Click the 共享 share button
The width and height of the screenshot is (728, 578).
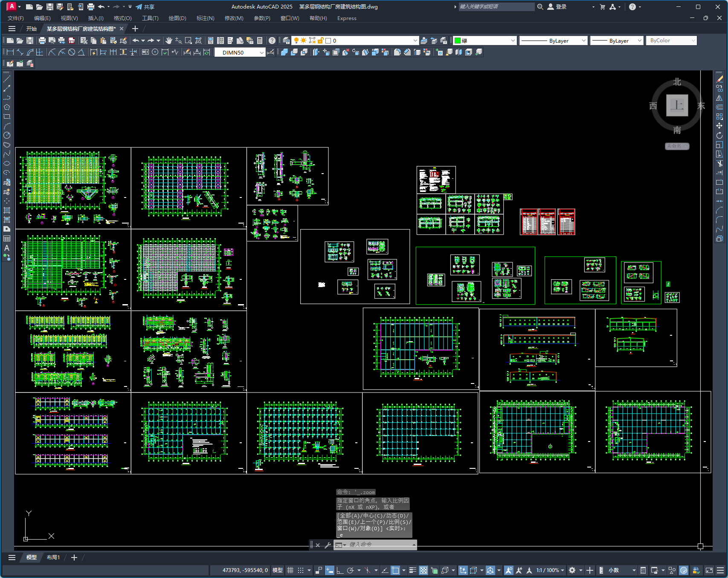click(x=145, y=7)
